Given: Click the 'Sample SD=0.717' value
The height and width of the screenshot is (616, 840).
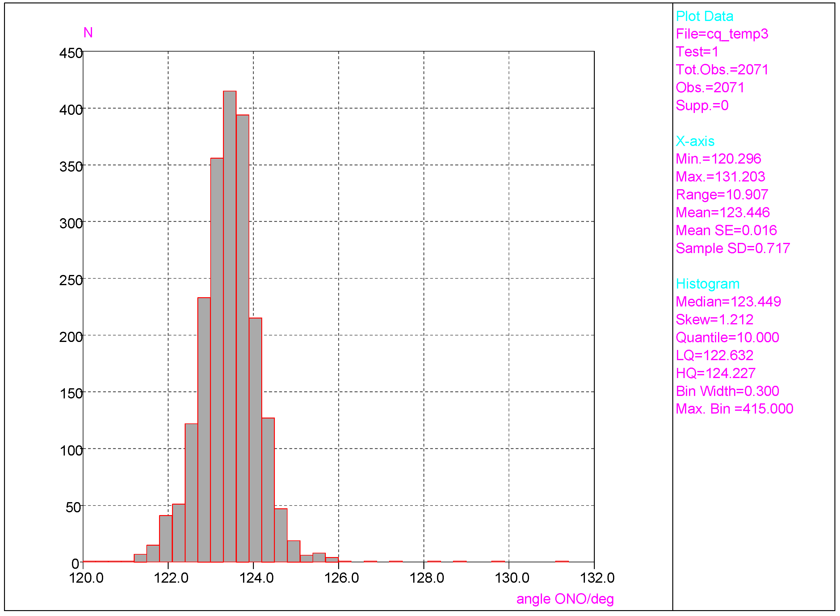Looking at the screenshot, I should click(733, 248).
